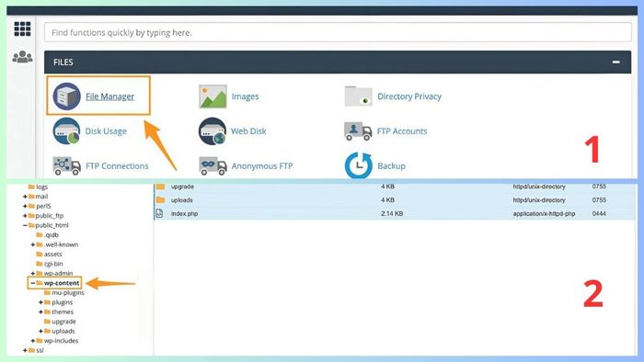Viewport: 644px width, 362px height.
Task: Focus the Find functions search field
Action: pyautogui.click(x=338, y=32)
